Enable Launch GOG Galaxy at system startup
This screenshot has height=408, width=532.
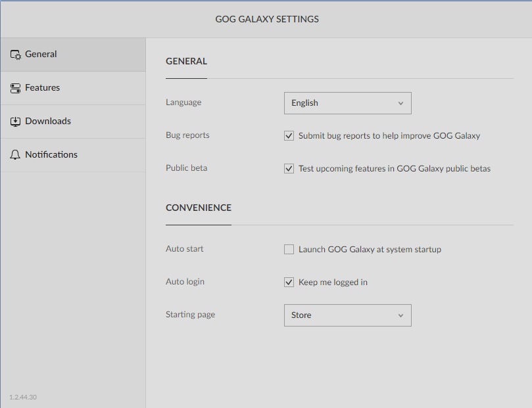[x=289, y=250]
